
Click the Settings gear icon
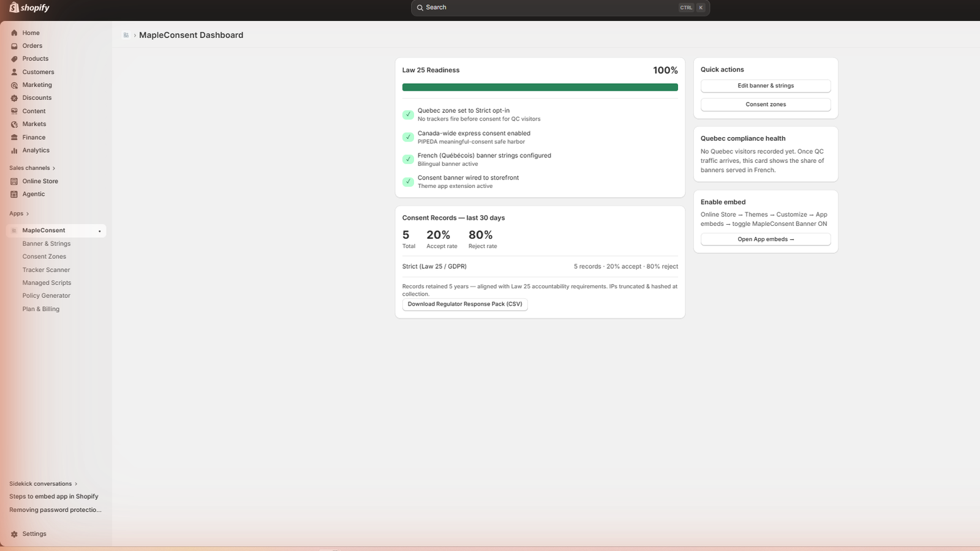click(14, 534)
